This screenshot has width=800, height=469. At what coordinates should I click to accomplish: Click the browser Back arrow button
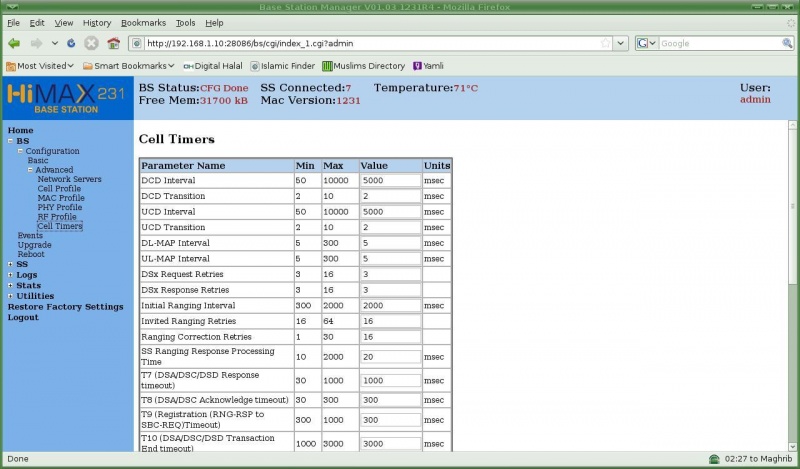tap(14, 43)
